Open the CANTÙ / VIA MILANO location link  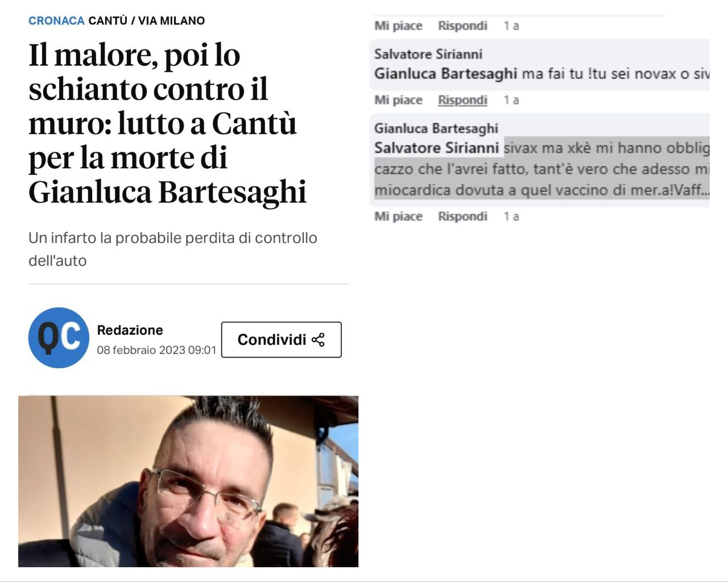pos(147,20)
